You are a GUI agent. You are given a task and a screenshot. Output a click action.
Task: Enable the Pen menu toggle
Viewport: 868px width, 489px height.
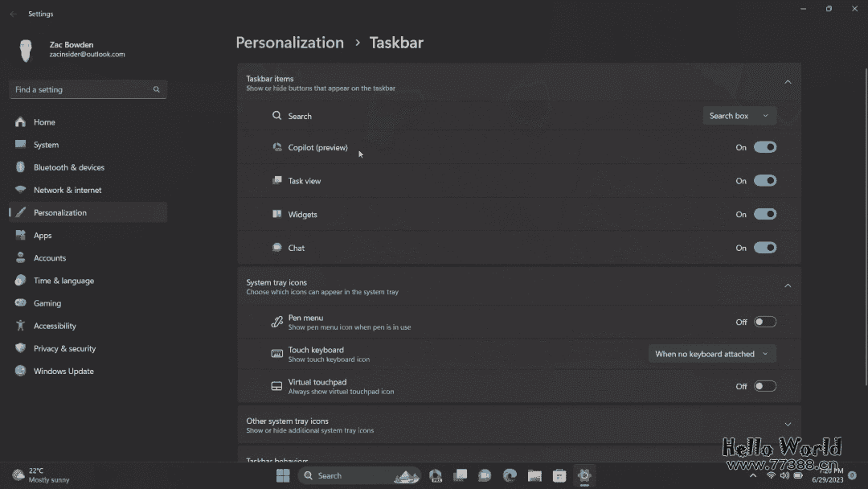(x=765, y=322)
